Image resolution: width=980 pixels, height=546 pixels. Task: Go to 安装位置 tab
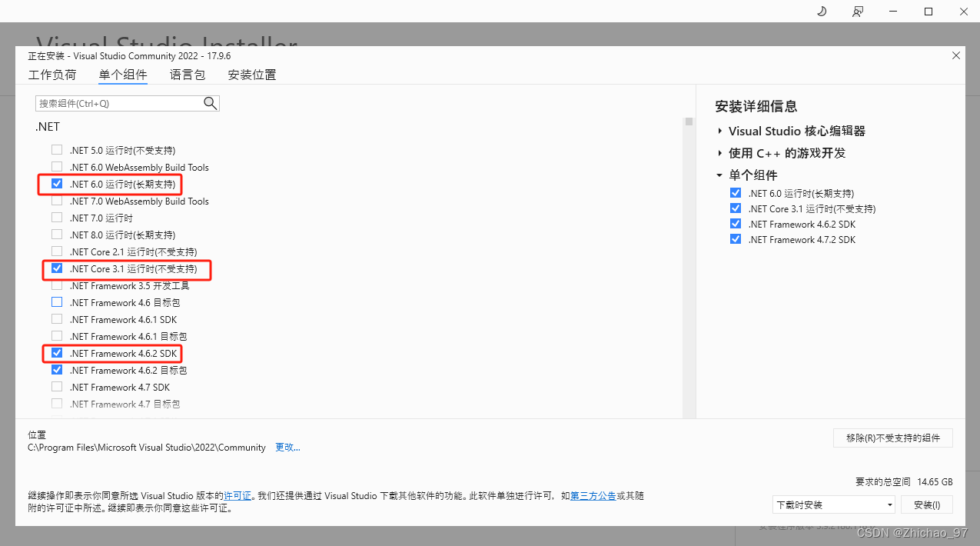tap(252, 75)
